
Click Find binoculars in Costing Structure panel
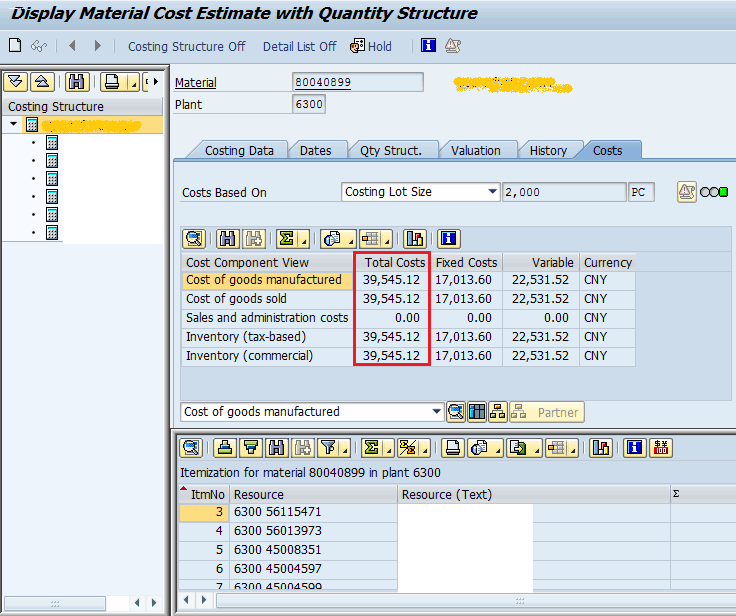[77, 82]
